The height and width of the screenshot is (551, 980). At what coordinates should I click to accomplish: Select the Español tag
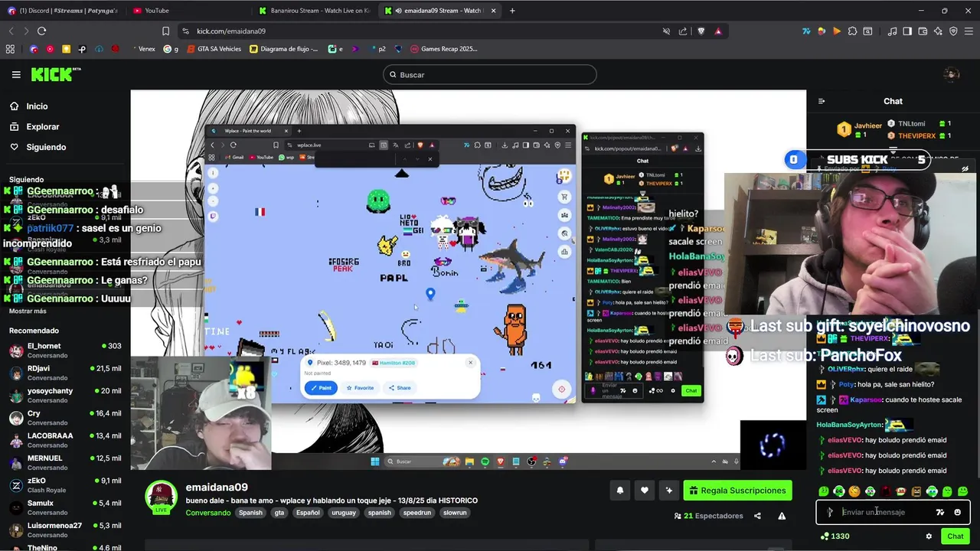coord(308,513)
